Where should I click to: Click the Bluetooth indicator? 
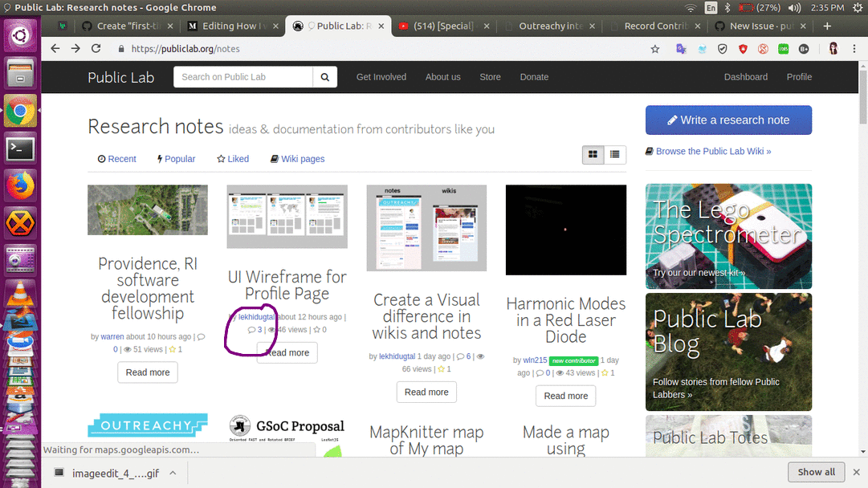[727, 8]
